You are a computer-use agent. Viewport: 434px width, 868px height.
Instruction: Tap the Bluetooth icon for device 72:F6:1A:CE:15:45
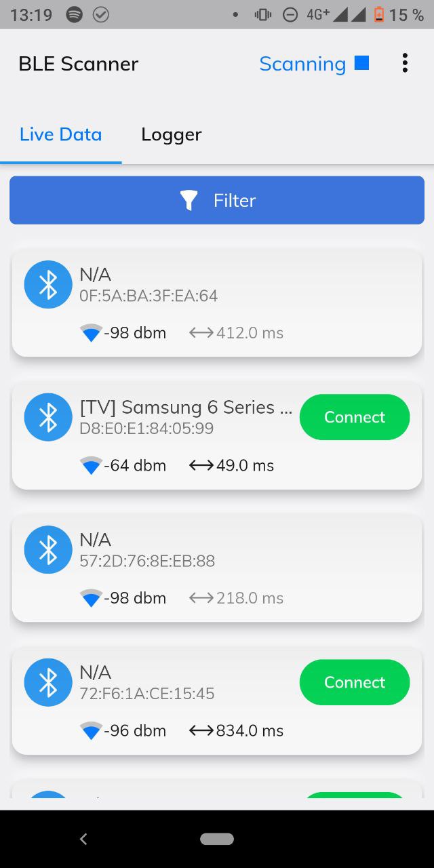tap(48, 682)
